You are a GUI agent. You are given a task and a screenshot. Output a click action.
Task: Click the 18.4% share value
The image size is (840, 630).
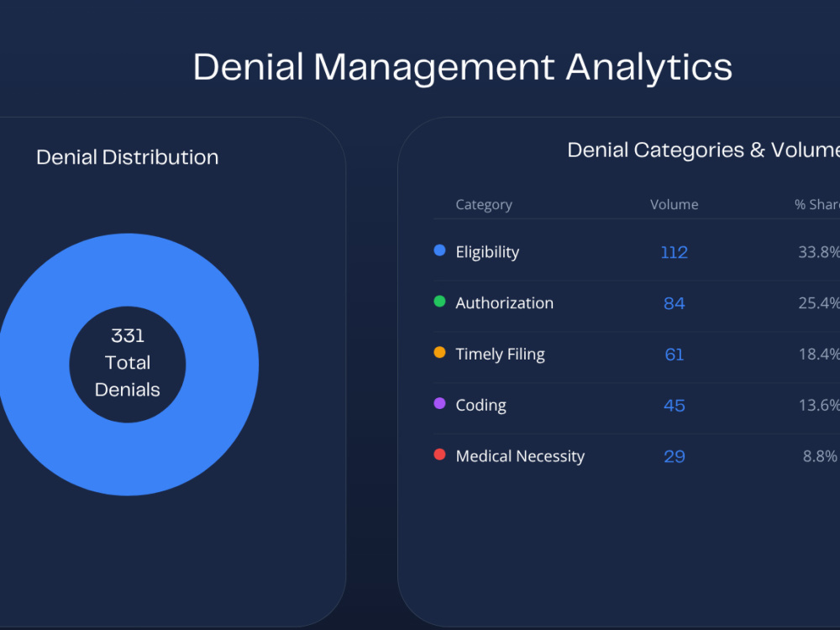pos(818,354)
